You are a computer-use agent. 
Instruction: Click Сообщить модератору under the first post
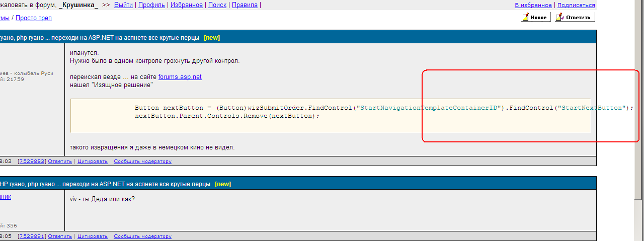click(142, 162)
